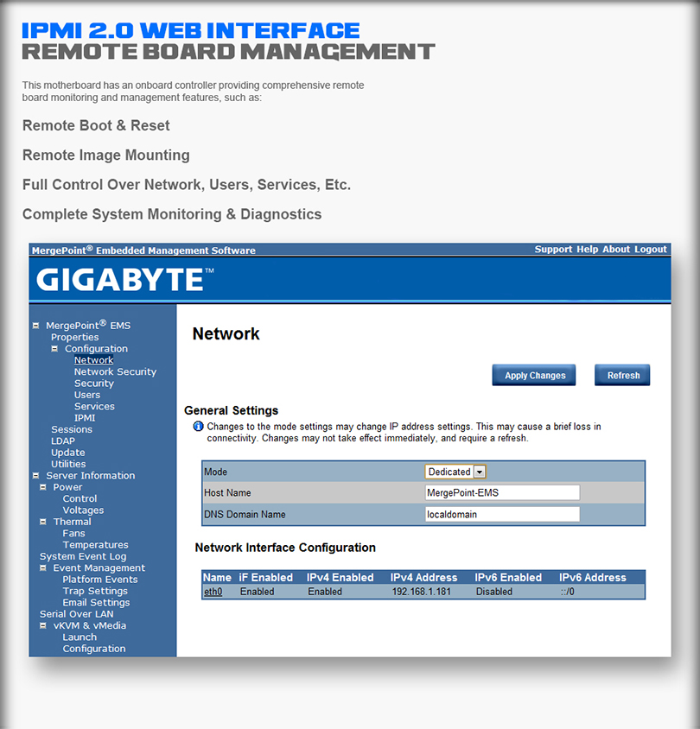This screenshot has width=700, height=729.
Task: Open Serial Over LAN
Action: 76,614
